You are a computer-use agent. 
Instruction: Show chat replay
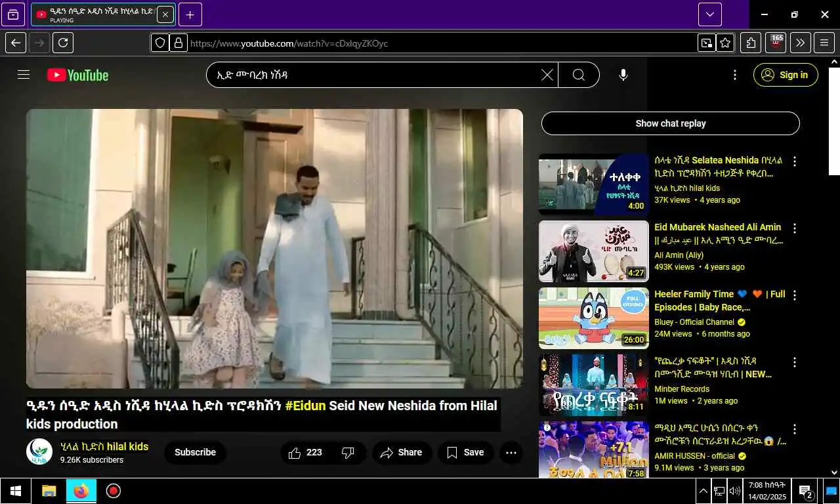pyautogui.click(x=671, y=123)
